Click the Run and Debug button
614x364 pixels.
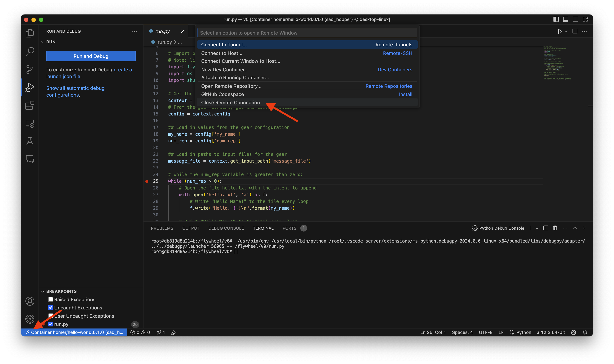tap(91, 56)
